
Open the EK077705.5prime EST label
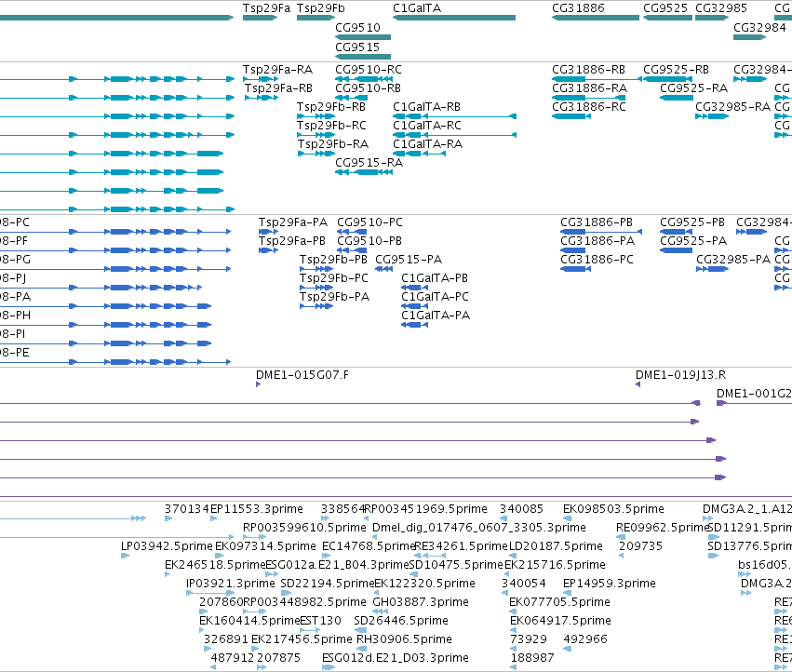(x=560, y=603)
